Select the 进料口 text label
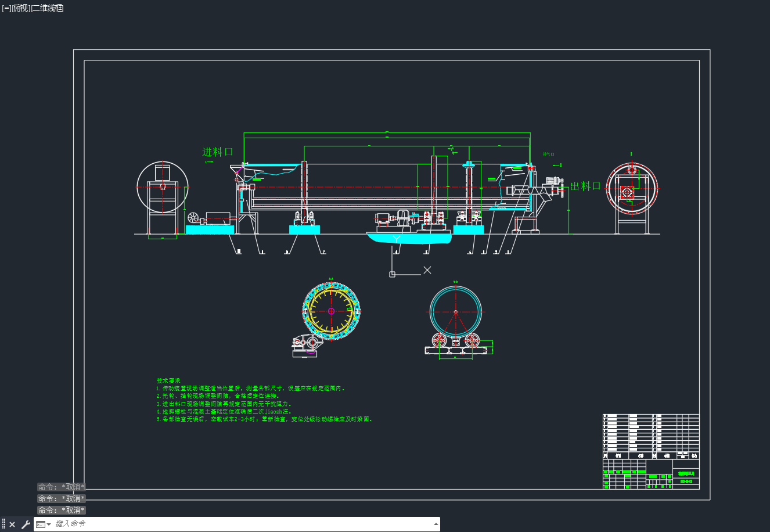 tap(217, 152)
